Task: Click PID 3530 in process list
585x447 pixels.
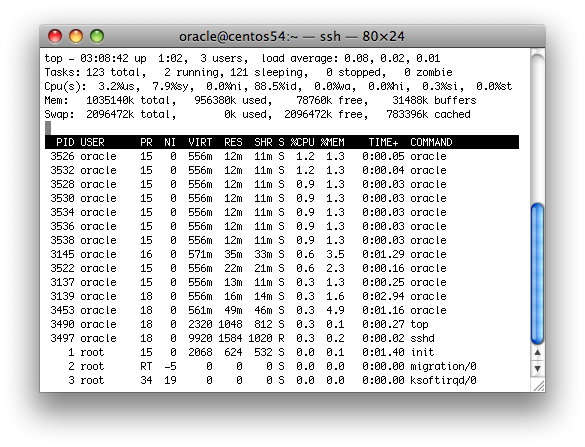Action: (x=62, y=198)
